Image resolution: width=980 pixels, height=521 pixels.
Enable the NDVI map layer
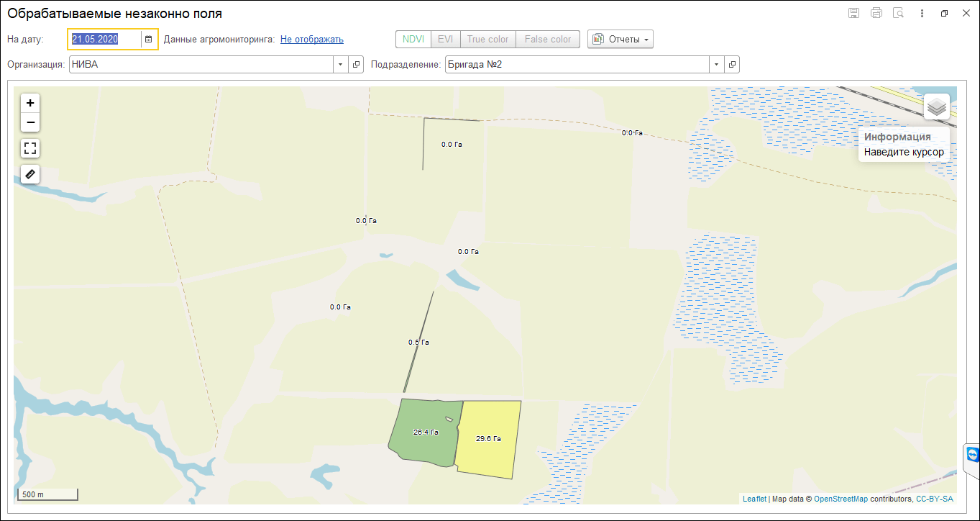[413, 39]
